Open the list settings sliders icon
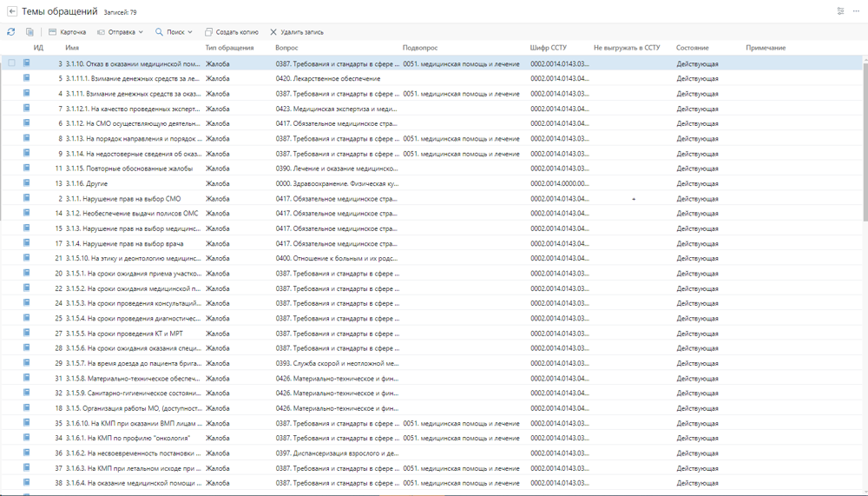This screenshot has height=496, width=868. point(840,11)
